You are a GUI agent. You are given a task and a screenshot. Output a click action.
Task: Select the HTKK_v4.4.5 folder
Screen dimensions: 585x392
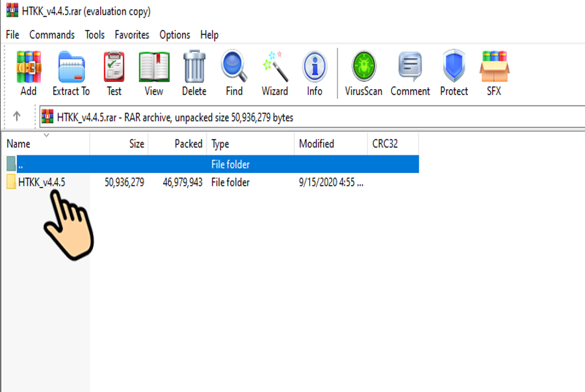coord(42,183)
